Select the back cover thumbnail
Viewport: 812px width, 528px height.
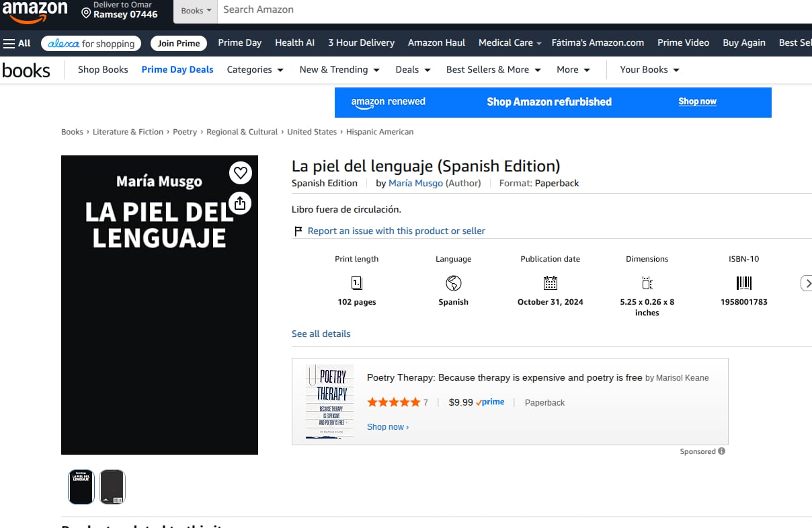[112, 487]
